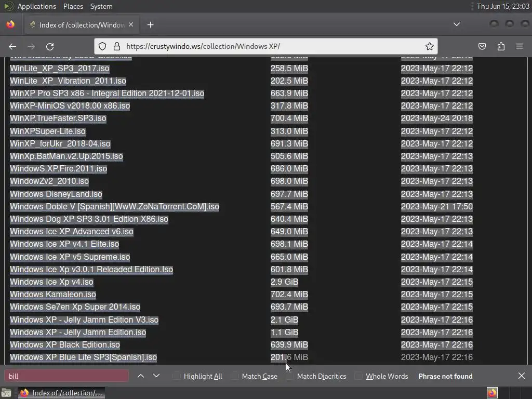Open the tracking protection shield icon
The width and height of the screenshot is (532, 399).
[x=102, y=46]
